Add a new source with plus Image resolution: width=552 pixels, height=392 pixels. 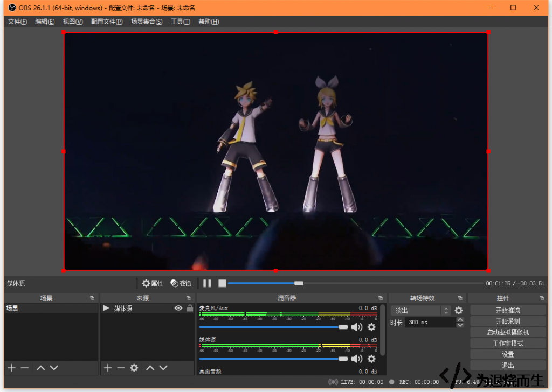[x=108, y=368]
